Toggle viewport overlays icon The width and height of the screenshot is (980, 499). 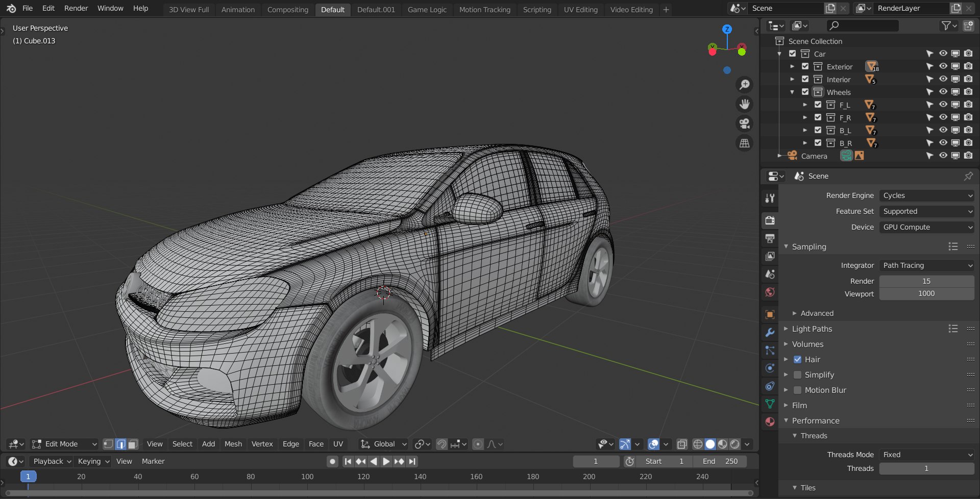point(653,444)
